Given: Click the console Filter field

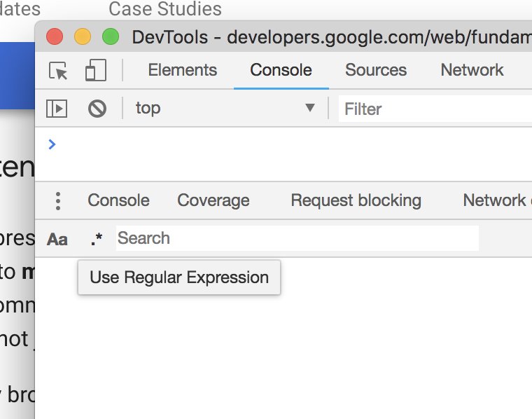Looking at the screenshot, I should coord(434,109).
